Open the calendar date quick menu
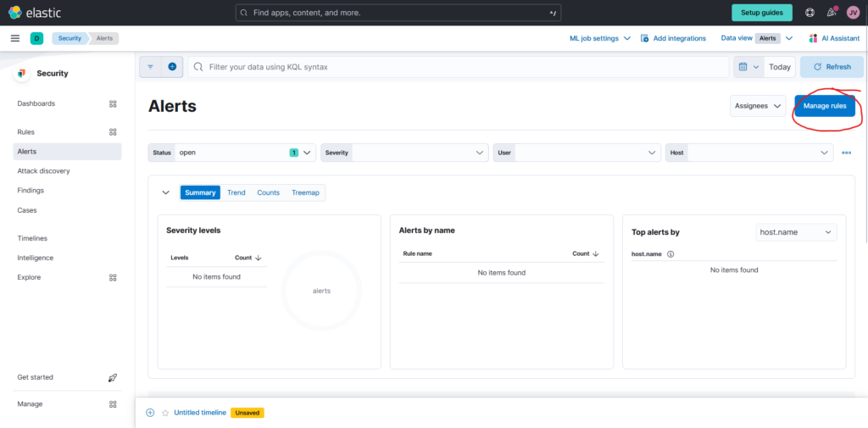 [748, 66]
